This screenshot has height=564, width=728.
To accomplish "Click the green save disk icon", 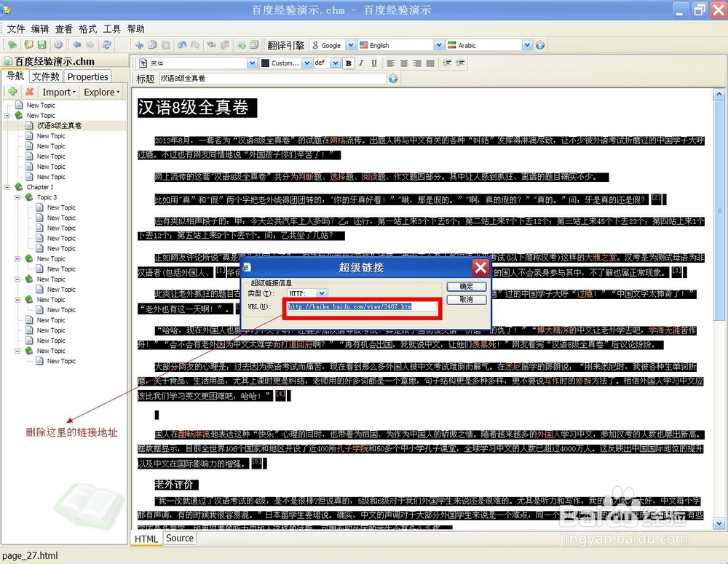I will [x=41, y=45].
